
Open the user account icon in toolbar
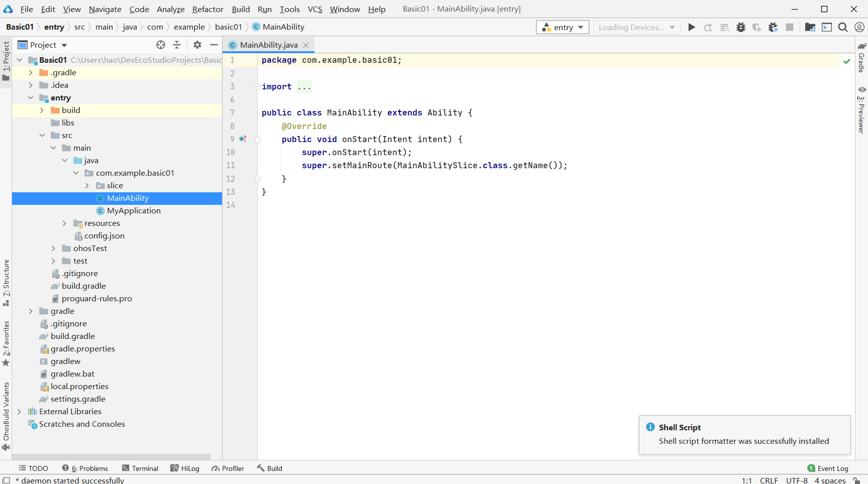[859, 27]
